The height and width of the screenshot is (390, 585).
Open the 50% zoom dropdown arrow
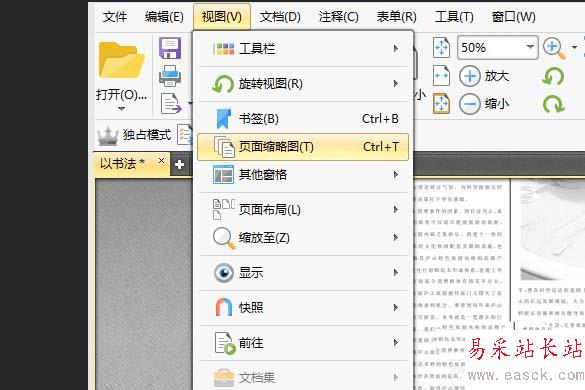(x=530, y=47)
